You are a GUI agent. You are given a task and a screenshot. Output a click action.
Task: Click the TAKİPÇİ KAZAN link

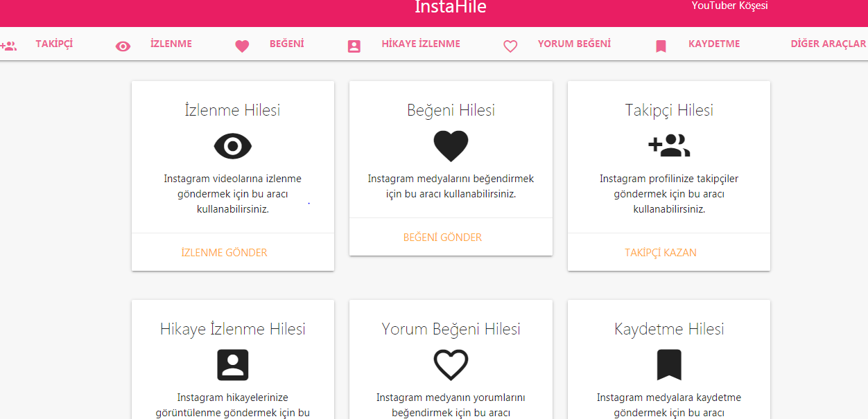(x=661, y=253)
